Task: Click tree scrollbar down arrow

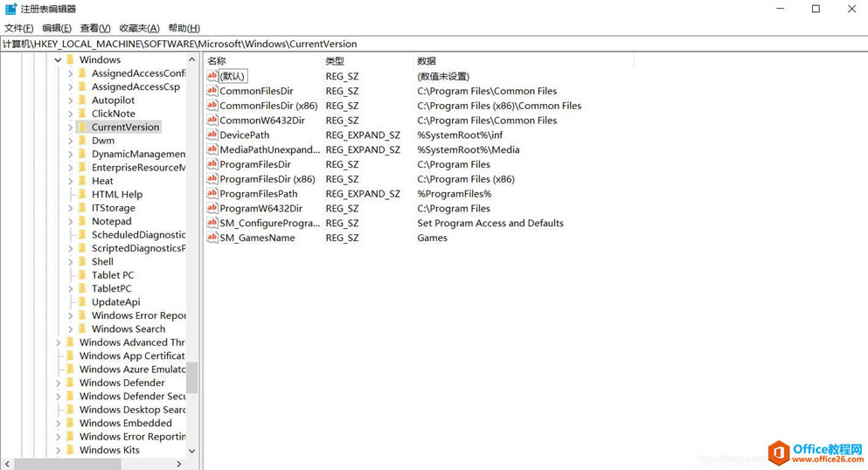Action: tap(191, 451)
